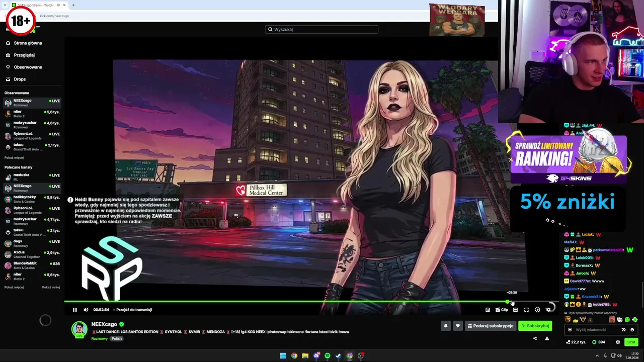
Task: Switch the player to fullscreen
Action: [x=526, y=310]
